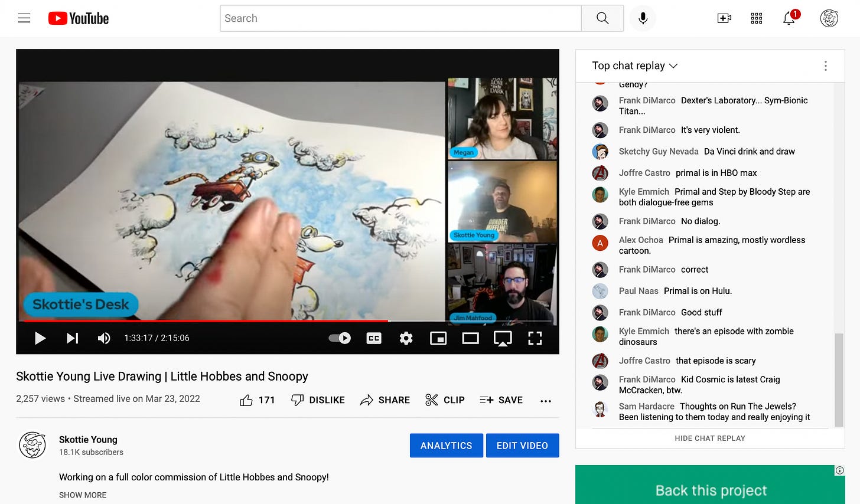Click into the Search field
The height and width of the screenshot is (504, 860).
pos(400,18)
